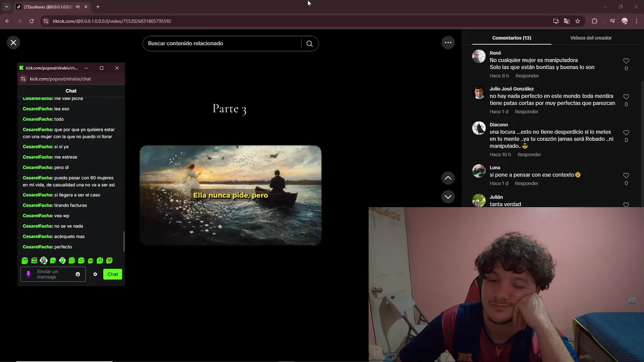Open the emoji picker in Kick chat input
Screen dimensions: 644x362
(77, 274)
